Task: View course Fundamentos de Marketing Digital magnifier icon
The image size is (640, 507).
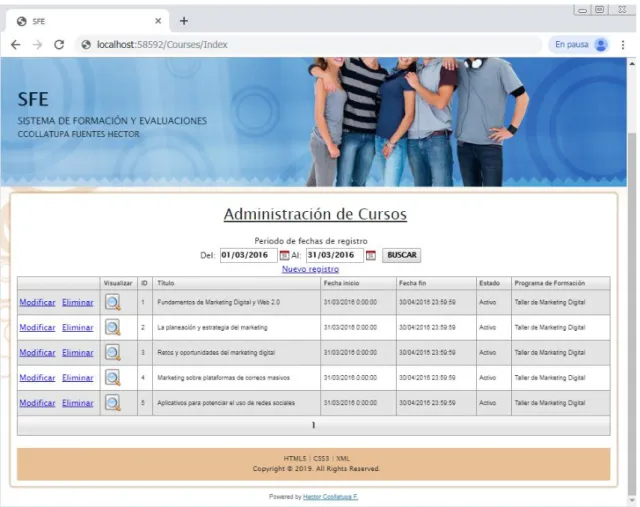Action: click(x=113, y=302)
